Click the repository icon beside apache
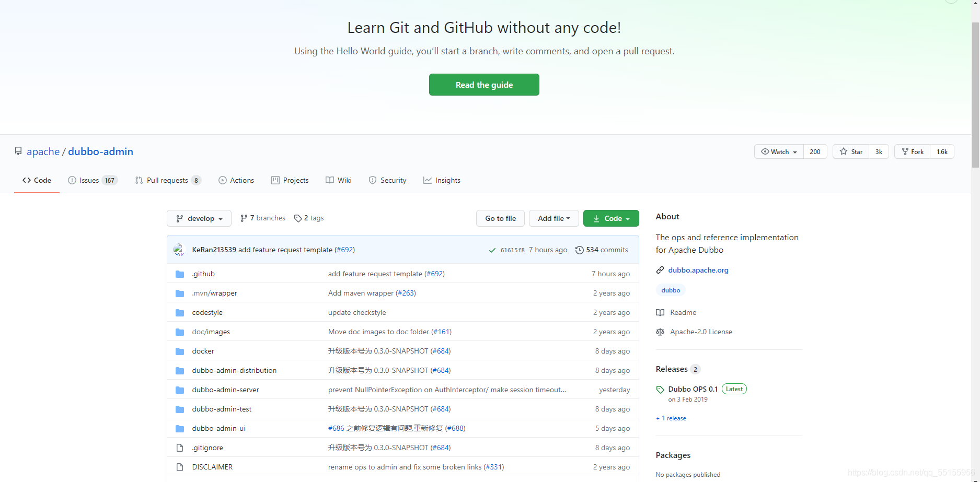980x482 pixels. [18, 151]
